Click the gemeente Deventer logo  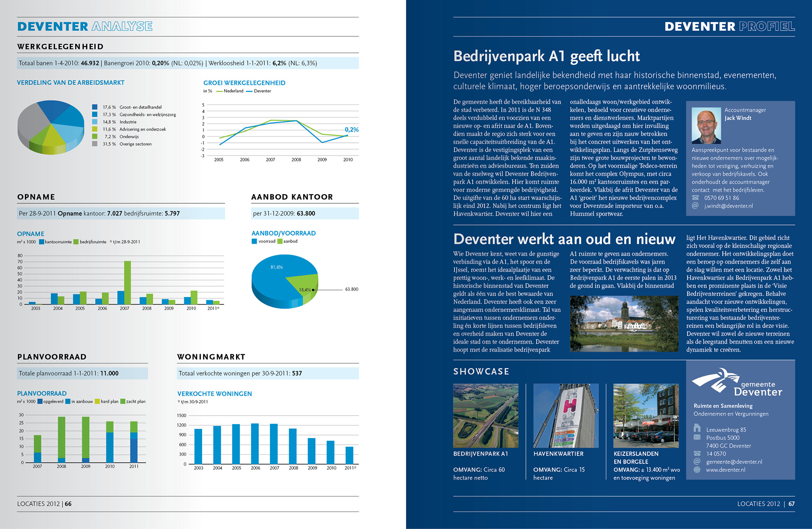pos(737,382)
